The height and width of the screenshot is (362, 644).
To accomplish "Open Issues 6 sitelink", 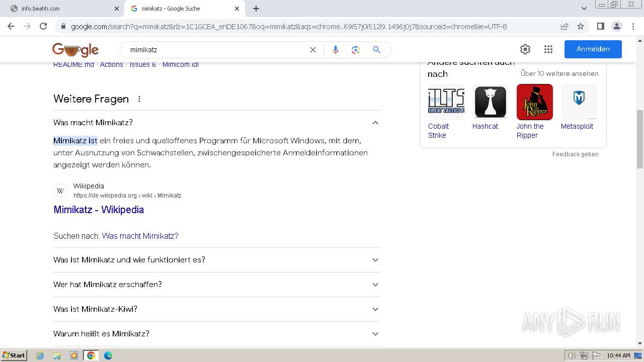I will 143,65.
